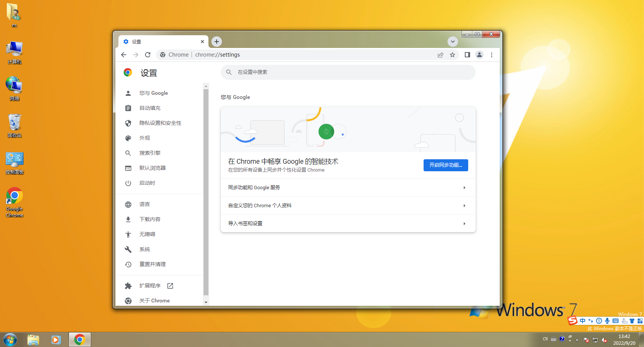Click the forward navigation arrow
The width and height of the screenshot is (644, 347).
point(136,55)
